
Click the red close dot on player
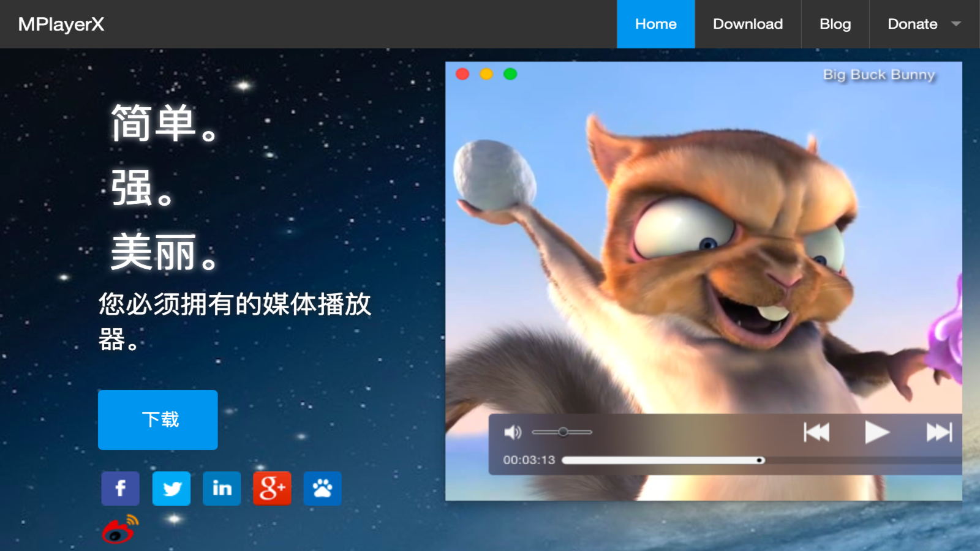462,74
